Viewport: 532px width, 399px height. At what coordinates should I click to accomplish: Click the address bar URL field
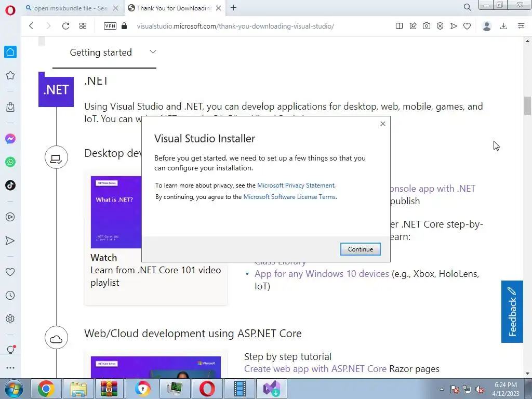(235, 26)
